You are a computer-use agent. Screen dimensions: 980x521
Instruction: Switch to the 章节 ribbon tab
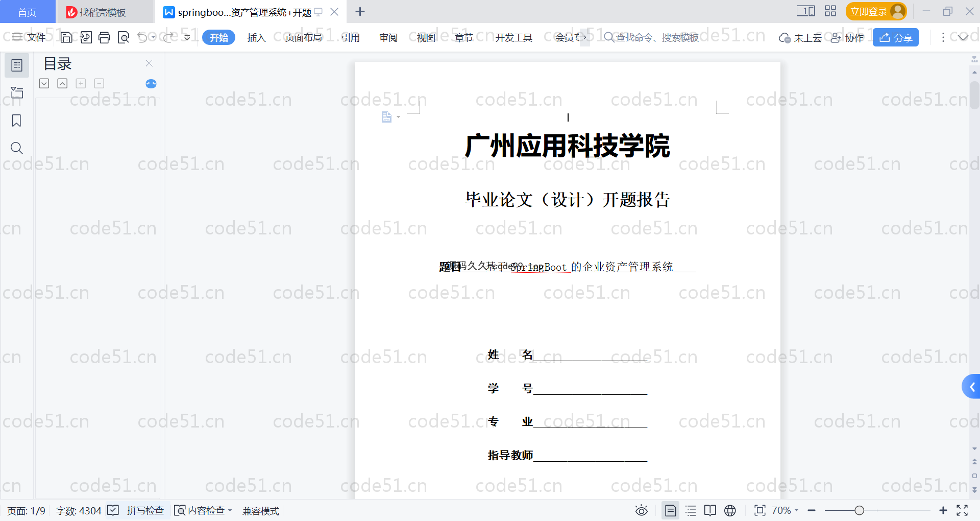pyautogui.click(x=464, y=37)
